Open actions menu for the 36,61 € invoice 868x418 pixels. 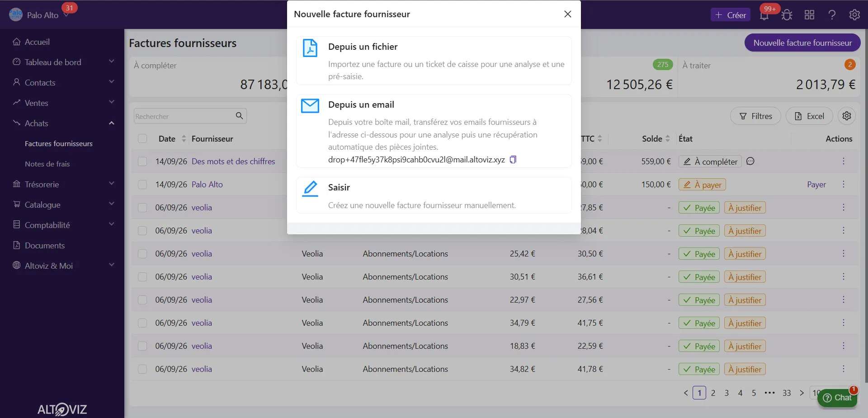click(x=844, y=276)
